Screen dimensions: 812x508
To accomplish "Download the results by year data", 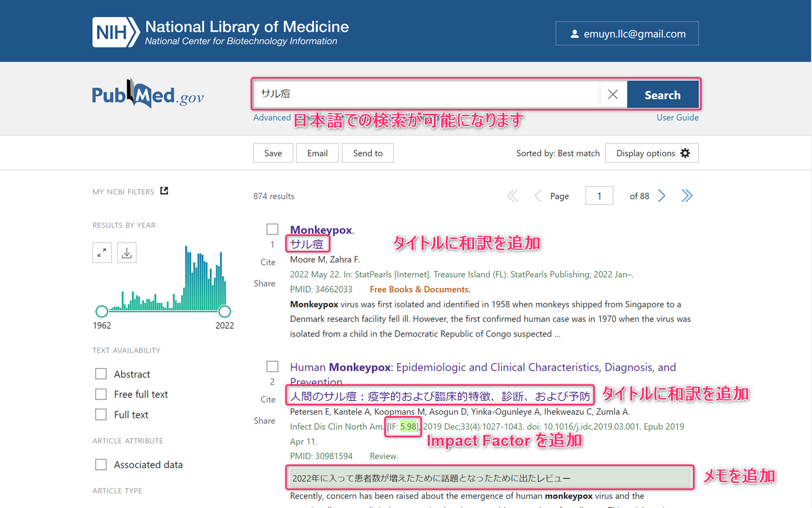I will (x=127, y=253).
